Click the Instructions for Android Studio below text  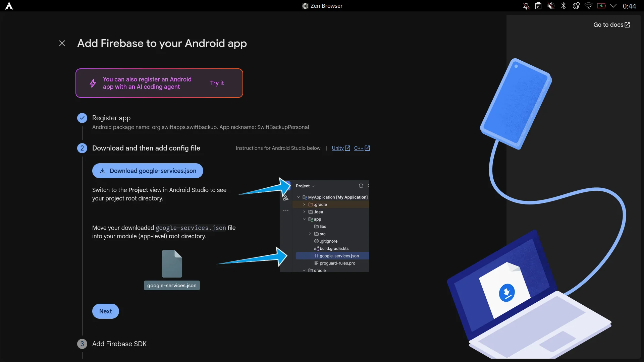(278, 148)
